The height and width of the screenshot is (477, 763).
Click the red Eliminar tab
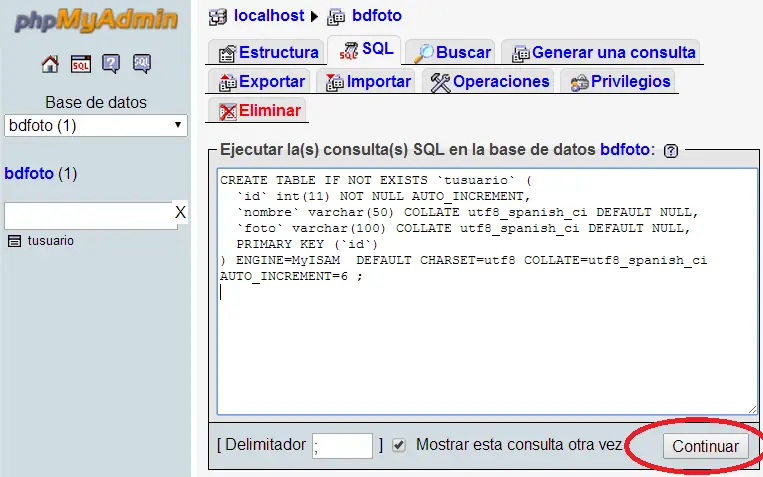[258, 111]
